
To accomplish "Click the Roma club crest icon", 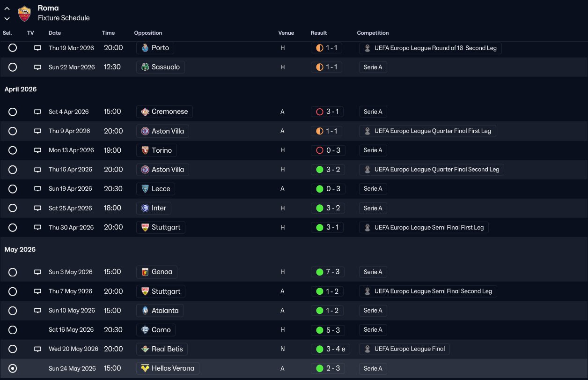I will pyautogui.click(x=24, y=14).
